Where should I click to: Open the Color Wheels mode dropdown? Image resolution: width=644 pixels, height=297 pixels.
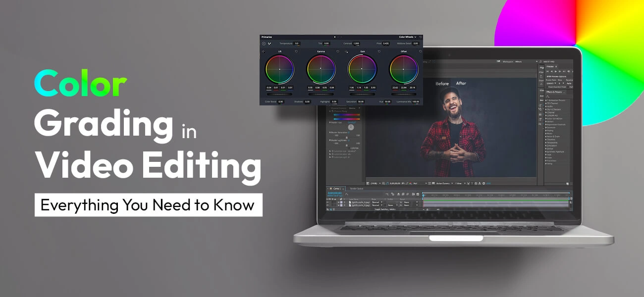[x=408, y=37]
